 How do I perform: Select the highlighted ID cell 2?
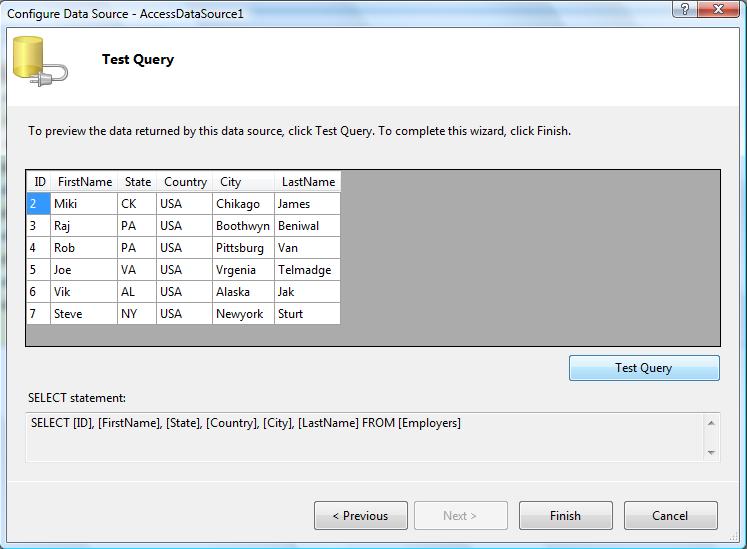[39, 203]
